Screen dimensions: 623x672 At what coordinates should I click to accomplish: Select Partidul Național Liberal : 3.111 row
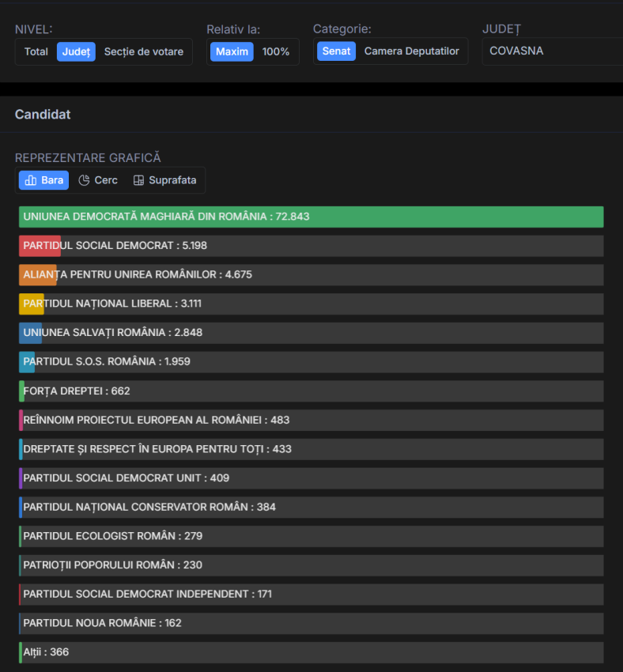point(311,304)
